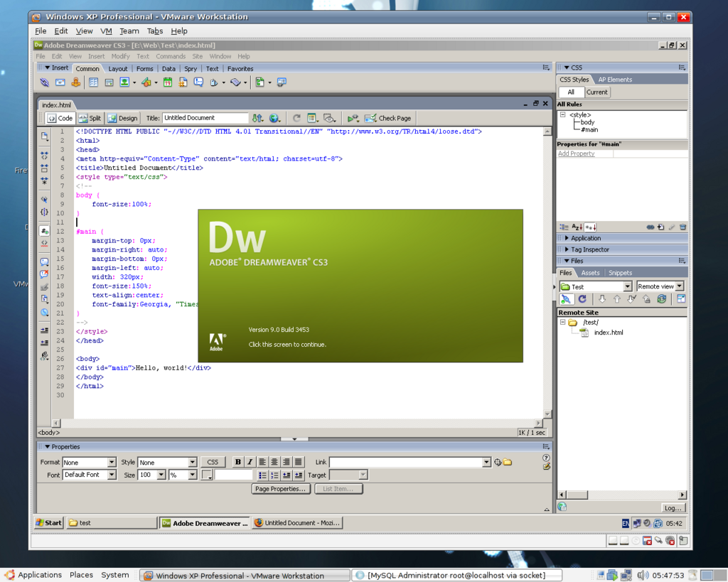Open the Style dropdown in Properties
728x582 pixels.
point(193,462)
